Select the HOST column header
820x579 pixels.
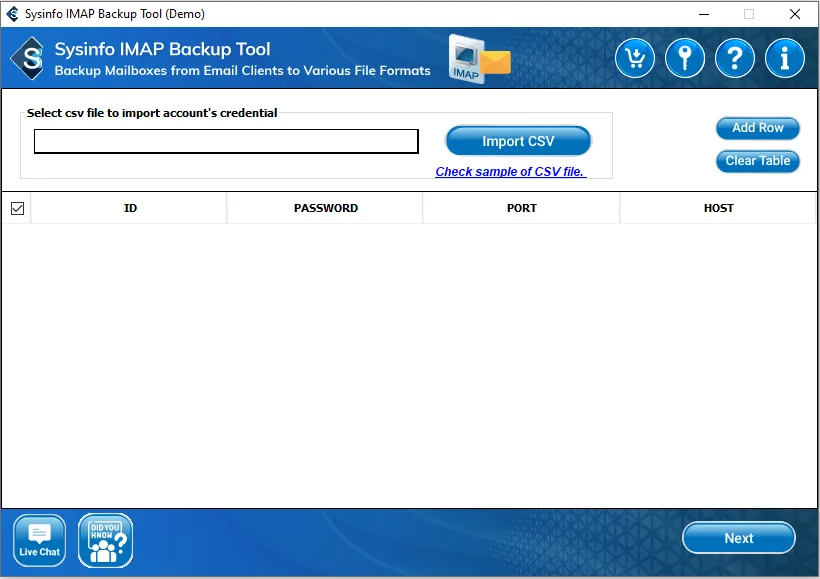tap(718, 208)
